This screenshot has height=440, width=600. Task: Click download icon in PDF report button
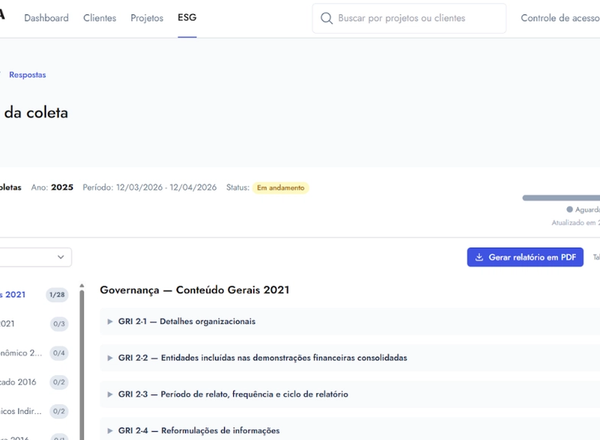click(479, 257)
